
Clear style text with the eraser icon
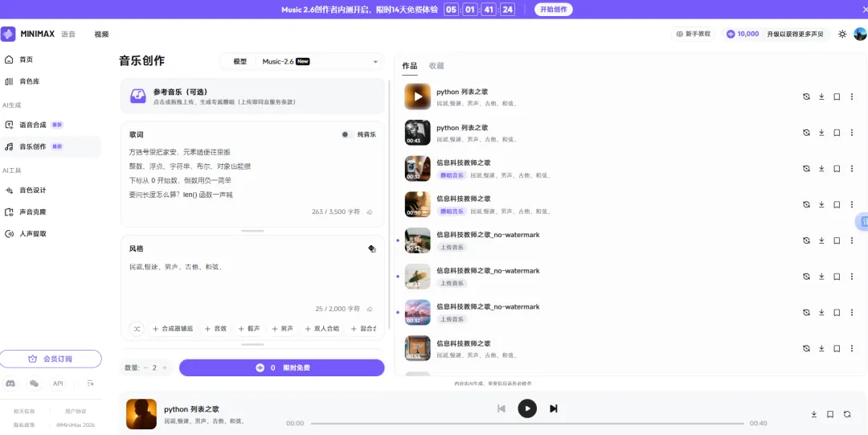[370, 309]
